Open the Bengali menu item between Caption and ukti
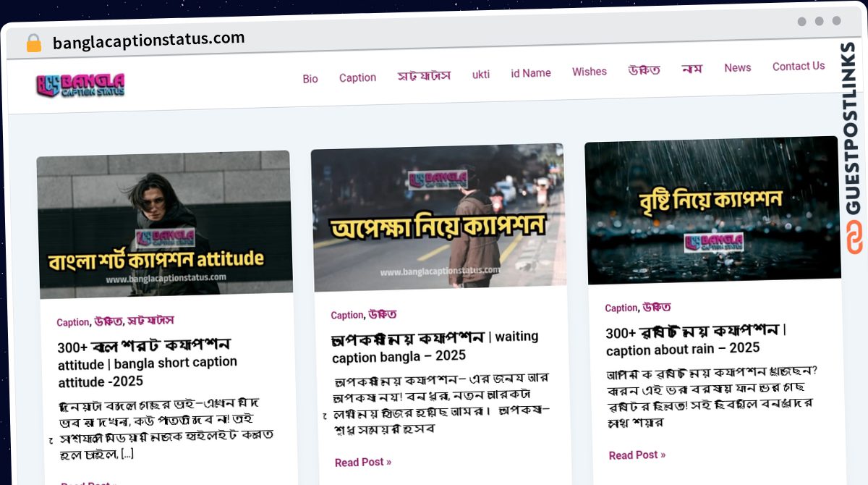The height and width of the screenshot is (485, 868). coord(424,75)
